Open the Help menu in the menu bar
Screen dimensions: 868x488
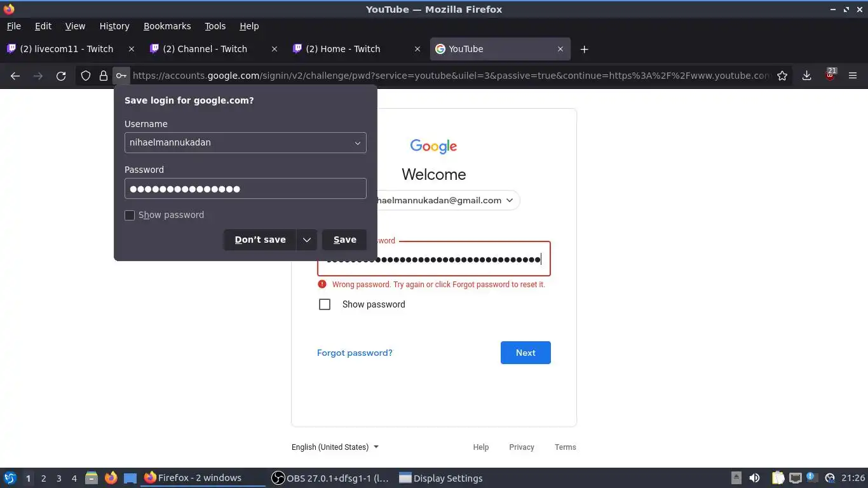(249, 26)
